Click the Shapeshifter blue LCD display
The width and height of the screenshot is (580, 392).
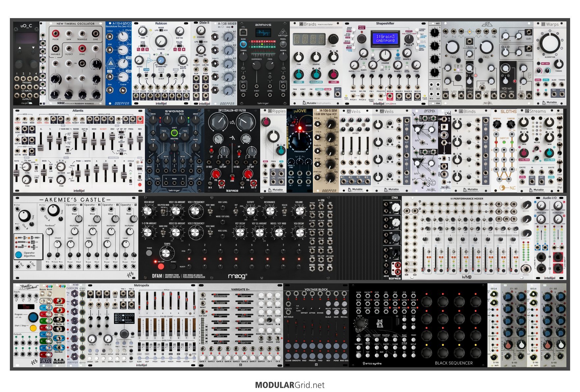[x=385, y=38]
